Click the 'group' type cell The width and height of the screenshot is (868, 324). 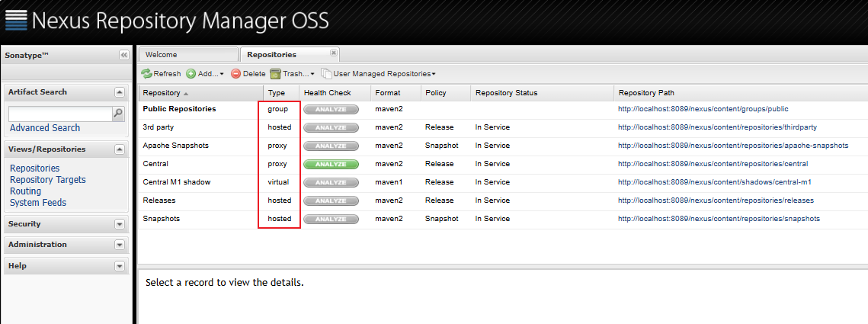278,109
